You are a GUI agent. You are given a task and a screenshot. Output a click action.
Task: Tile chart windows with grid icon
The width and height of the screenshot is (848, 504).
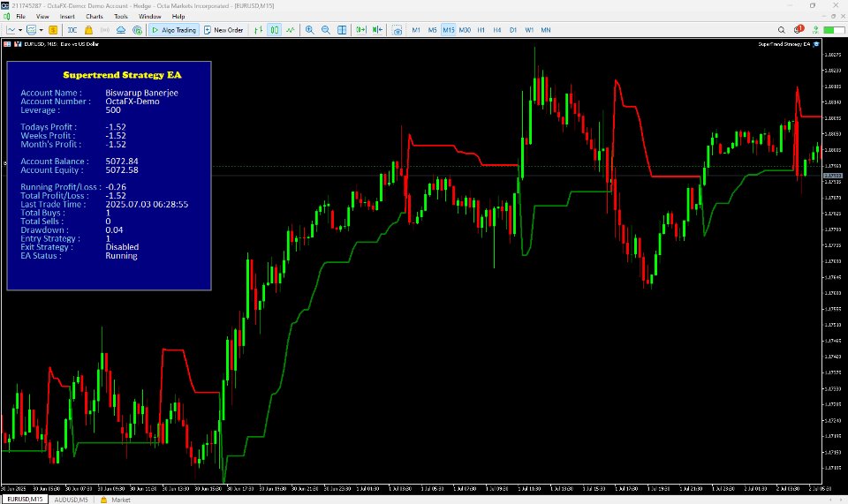click(342, 30)
